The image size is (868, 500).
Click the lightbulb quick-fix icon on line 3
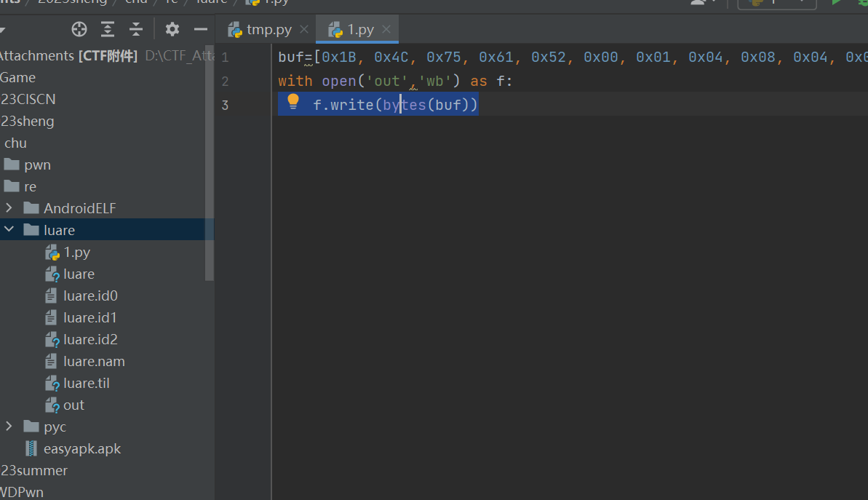point(293,101)
